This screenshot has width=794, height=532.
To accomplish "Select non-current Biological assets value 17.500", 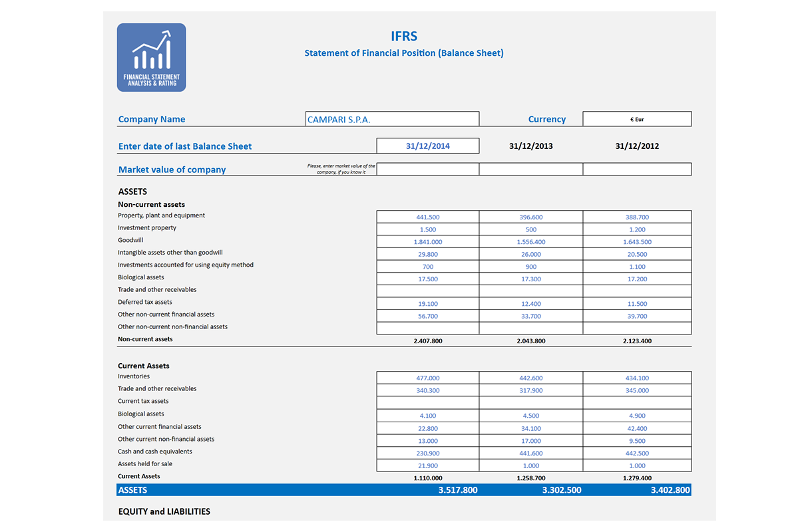I will pyautogui.click(x=428, y=279).
